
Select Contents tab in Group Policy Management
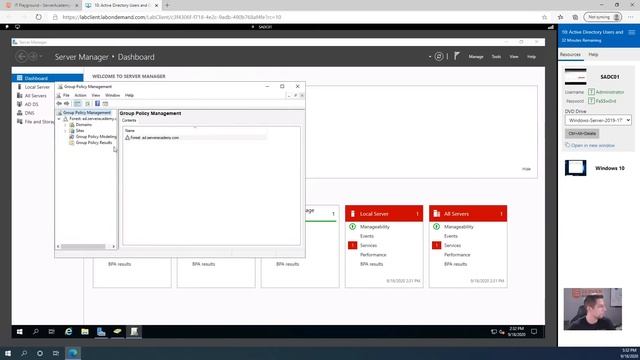coord(129,120)
